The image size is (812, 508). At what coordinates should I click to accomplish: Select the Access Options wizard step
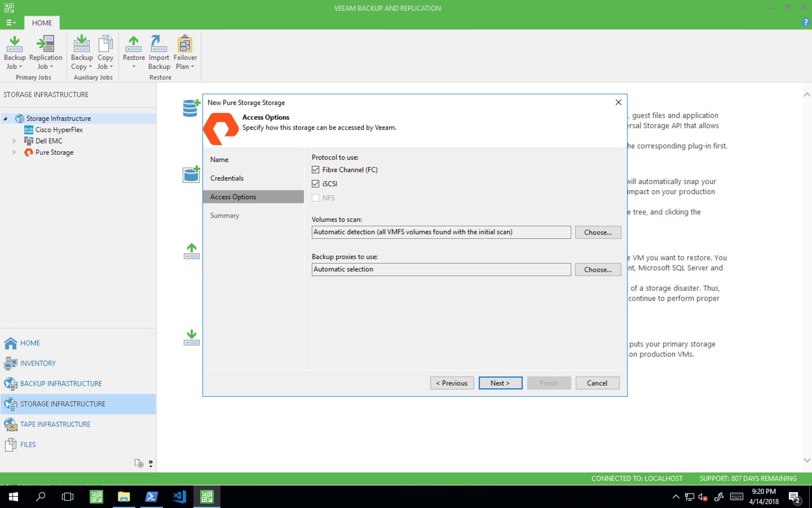(x=253, y=197)
